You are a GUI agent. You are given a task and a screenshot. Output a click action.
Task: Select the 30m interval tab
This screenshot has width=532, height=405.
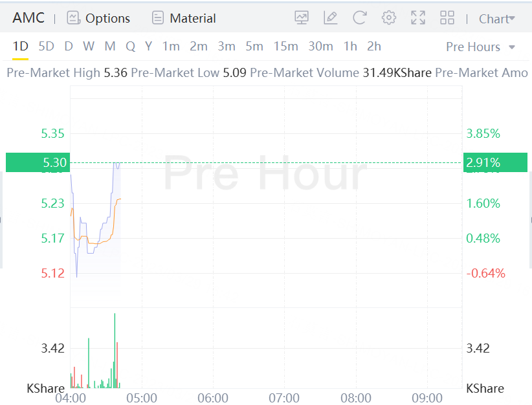(320, 46)
